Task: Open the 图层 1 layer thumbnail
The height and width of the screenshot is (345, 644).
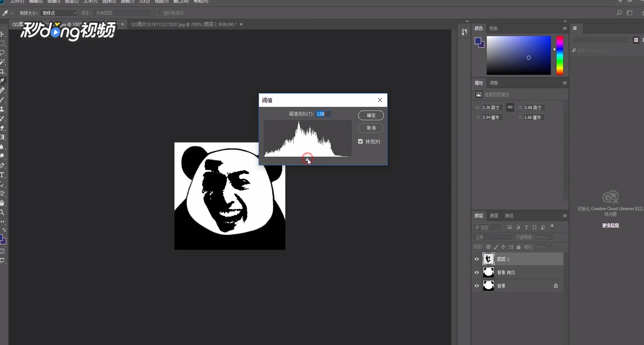Action: (x=489, y=259)
